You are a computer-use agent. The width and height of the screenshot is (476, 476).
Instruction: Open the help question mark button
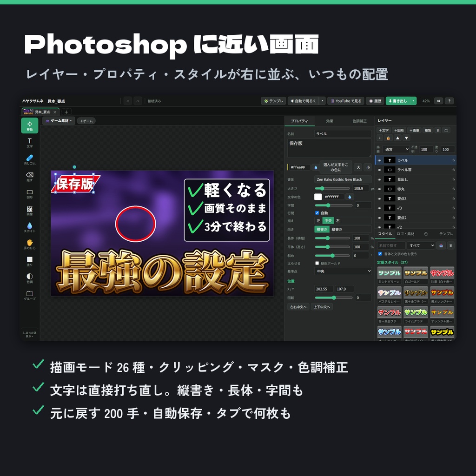click(x=450, y=101)
